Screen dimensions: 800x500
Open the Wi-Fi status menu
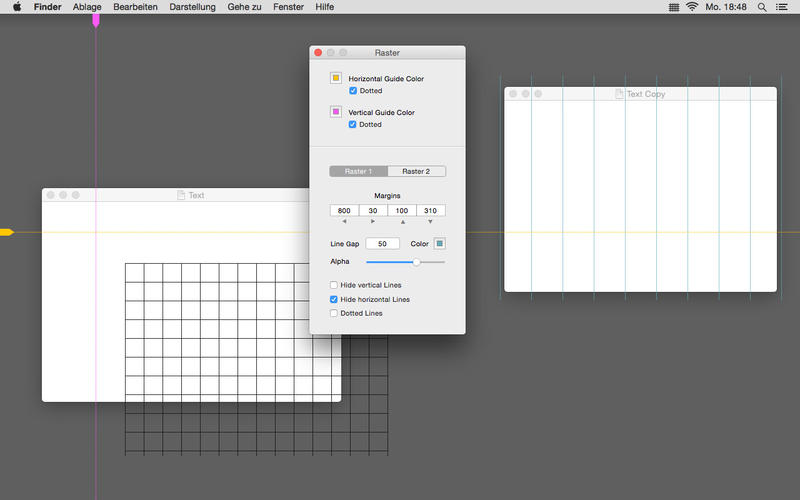(x=692, y=7)
